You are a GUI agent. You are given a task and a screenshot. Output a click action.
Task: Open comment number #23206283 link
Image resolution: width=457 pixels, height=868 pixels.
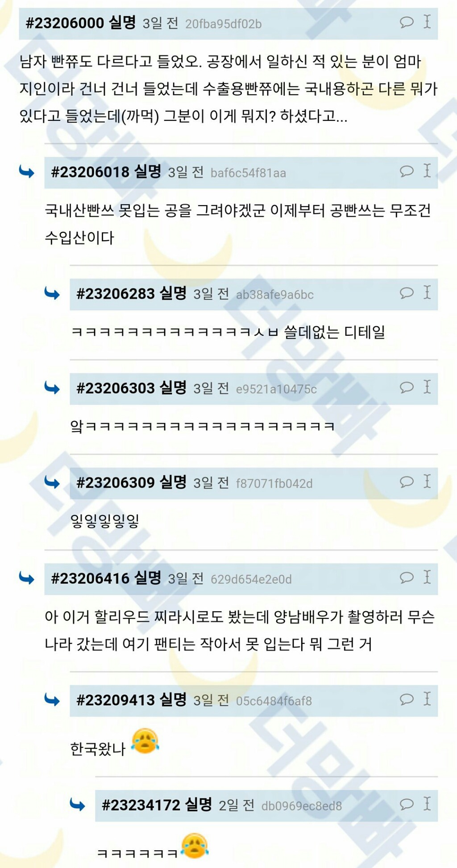point(116,293)
